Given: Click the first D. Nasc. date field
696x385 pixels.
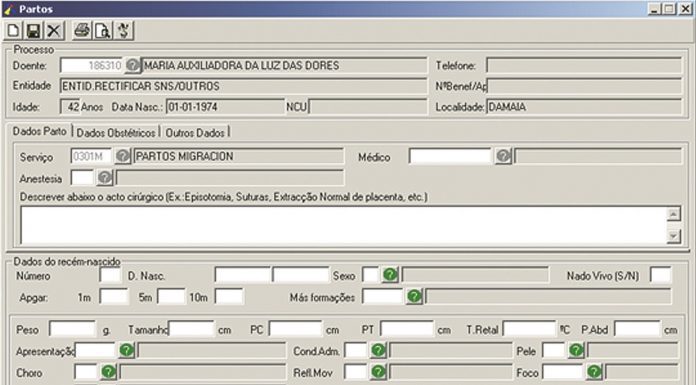Looking at the screenshot, I should [x=242, y=275].
